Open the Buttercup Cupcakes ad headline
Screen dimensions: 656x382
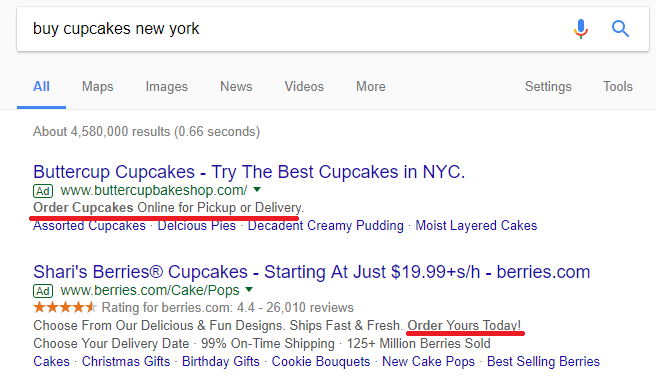pos(249,172)
